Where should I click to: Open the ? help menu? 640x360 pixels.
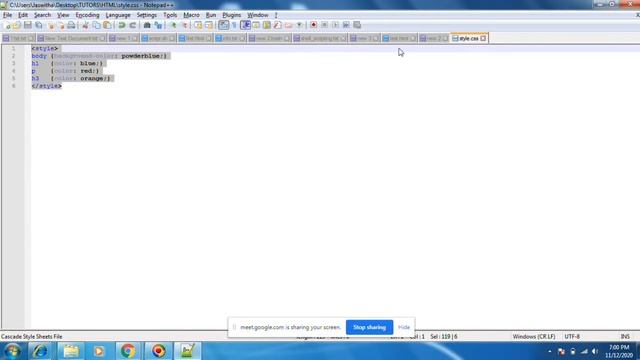click(x=276, y=15)
